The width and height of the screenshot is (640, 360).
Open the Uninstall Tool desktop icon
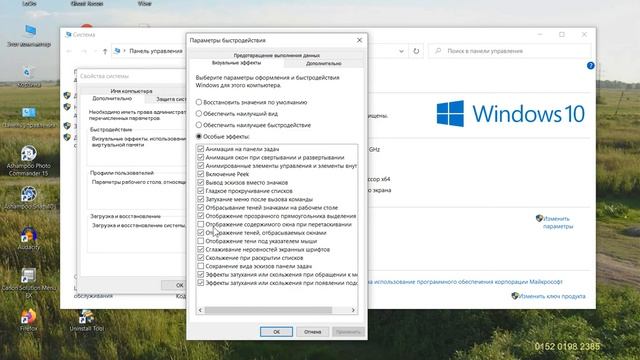[x=87, y=320]
